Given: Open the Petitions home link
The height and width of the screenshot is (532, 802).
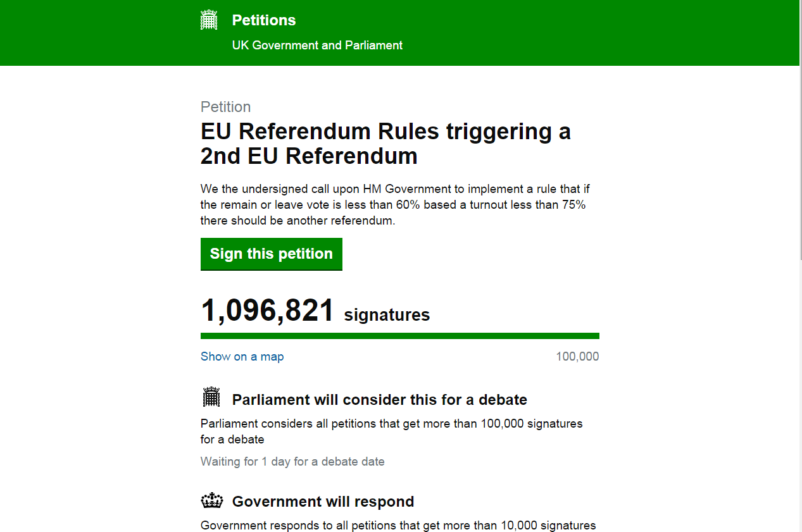Looking at the screenshot, I should click(264, 20).
